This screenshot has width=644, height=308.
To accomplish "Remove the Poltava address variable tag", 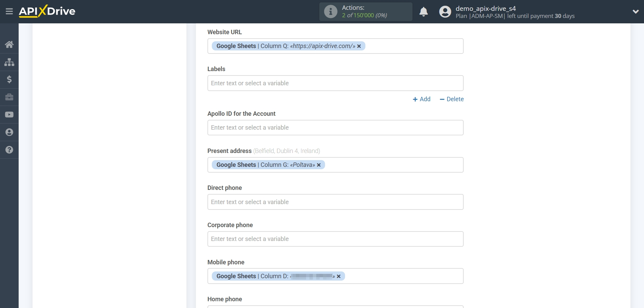I will coord(319,165).
